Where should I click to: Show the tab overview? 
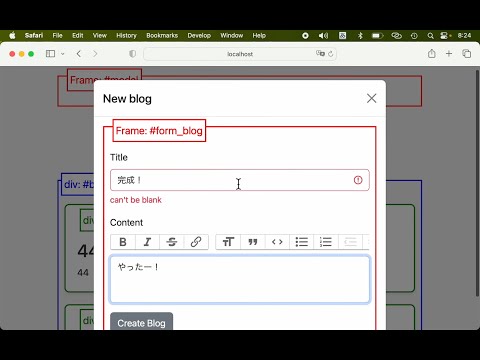coord(467,53)
